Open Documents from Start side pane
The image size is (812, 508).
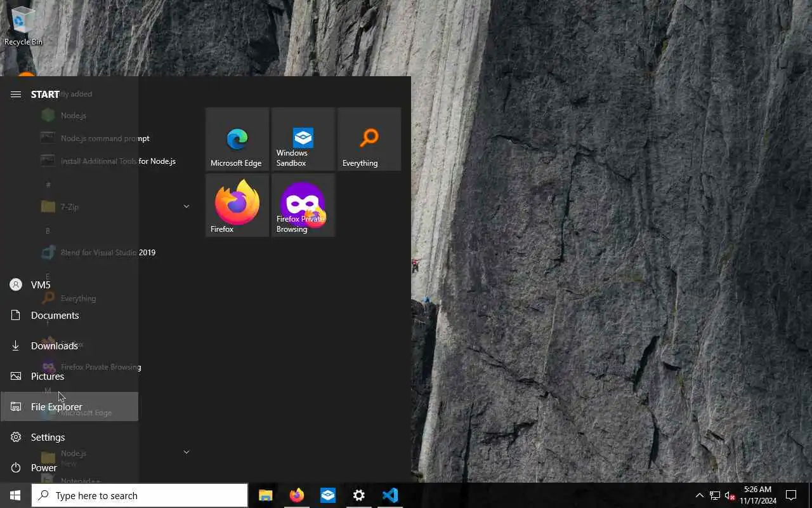click(69, 315)
